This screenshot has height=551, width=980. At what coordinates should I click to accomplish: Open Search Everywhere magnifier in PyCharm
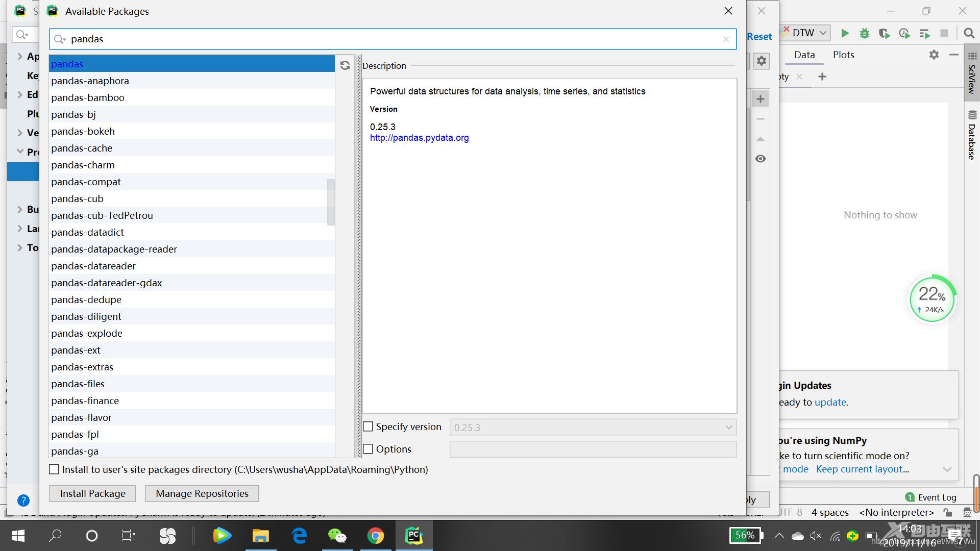click(969, 33)
